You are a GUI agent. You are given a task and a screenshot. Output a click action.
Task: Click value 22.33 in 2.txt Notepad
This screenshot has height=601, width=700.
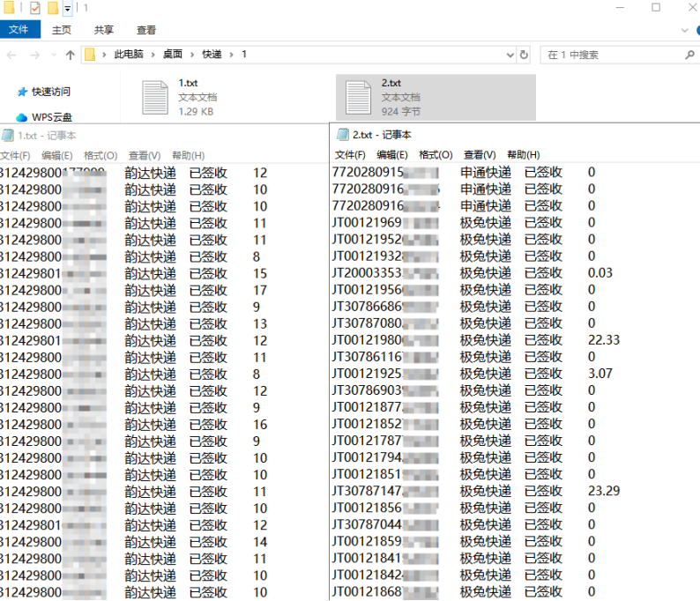pyautogui.click(x=604, y=340)
